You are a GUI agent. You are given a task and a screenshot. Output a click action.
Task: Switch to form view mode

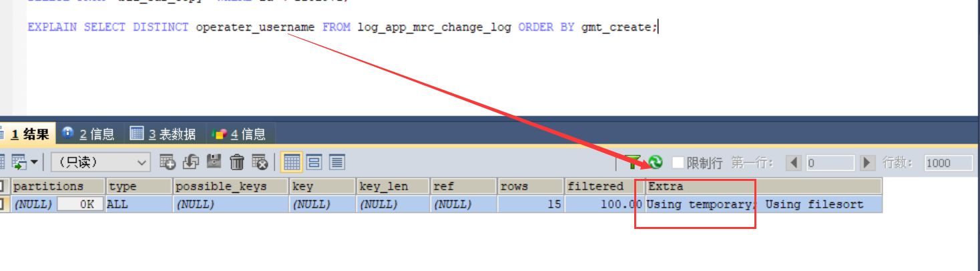coord(314,162)
